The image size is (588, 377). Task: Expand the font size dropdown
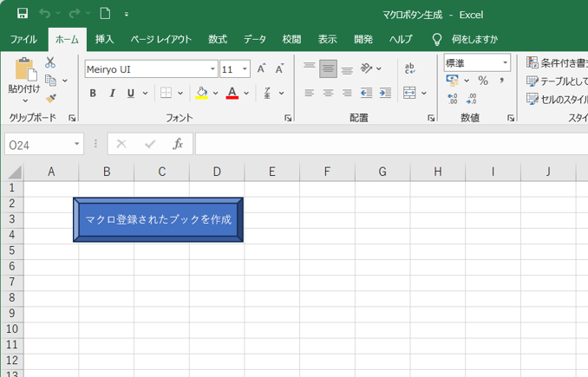pos(245,68)
